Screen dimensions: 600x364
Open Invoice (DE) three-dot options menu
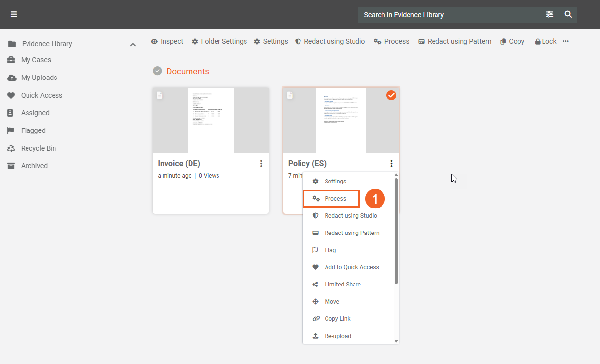261,164
